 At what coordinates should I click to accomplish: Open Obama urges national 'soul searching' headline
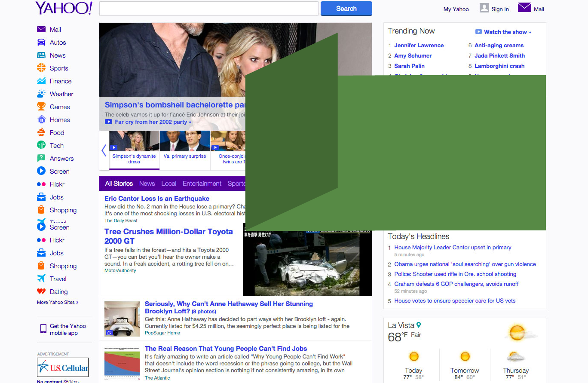pos(465,264)
